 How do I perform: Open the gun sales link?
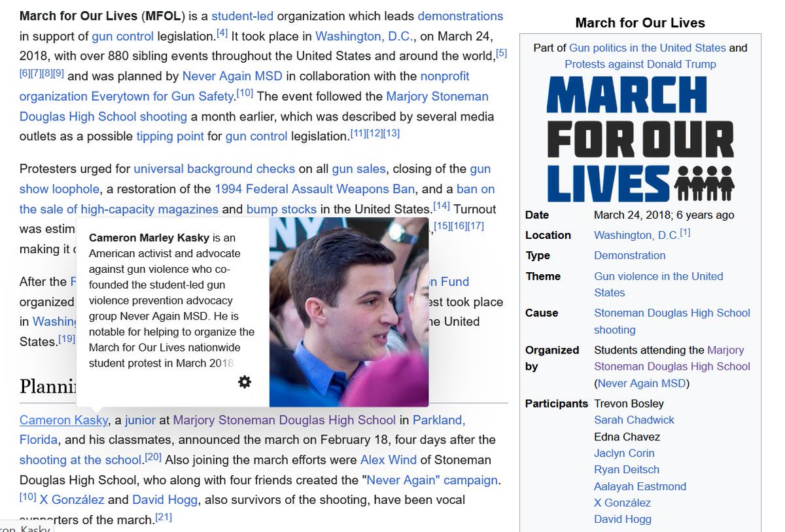click(x=359, y=169)
